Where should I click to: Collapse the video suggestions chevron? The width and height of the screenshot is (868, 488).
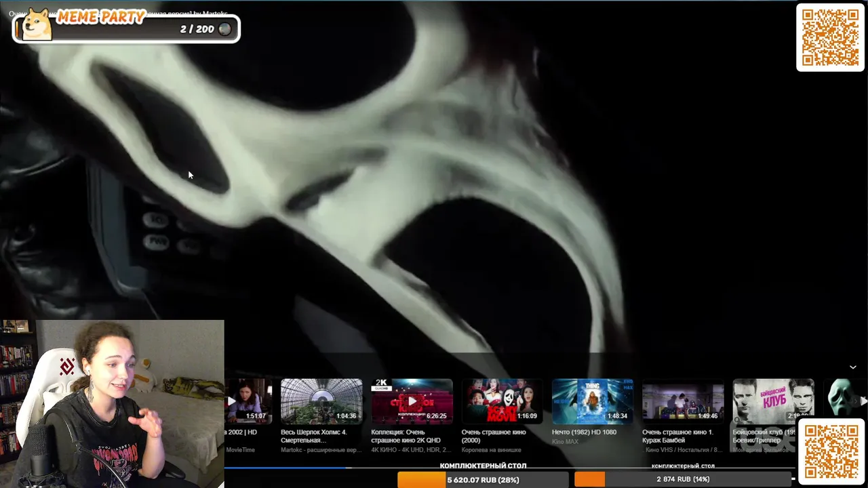pyautogui.click(x=852, y=367)
